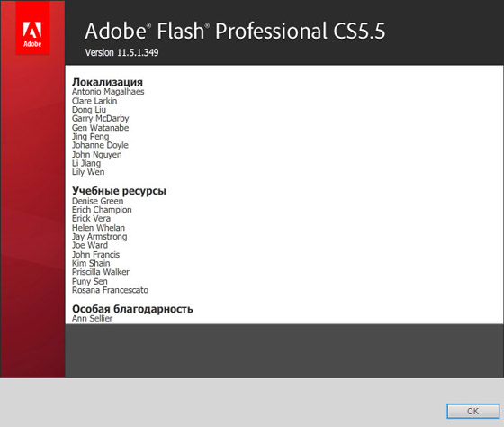504x427 pixels.
Task: Click the name Denise Green
Action: 97,201
